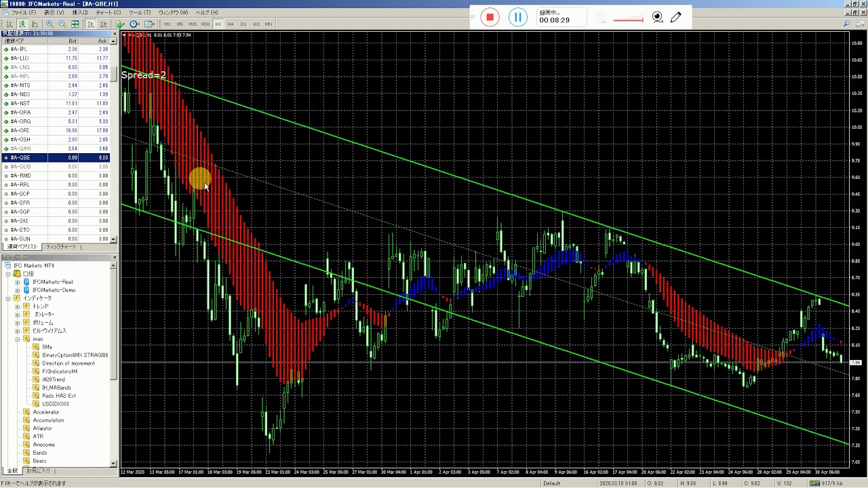The height and width of the screenshot is (488, 868).
Task: Select the #A-IPL symbol row
Action: (56, 49)
